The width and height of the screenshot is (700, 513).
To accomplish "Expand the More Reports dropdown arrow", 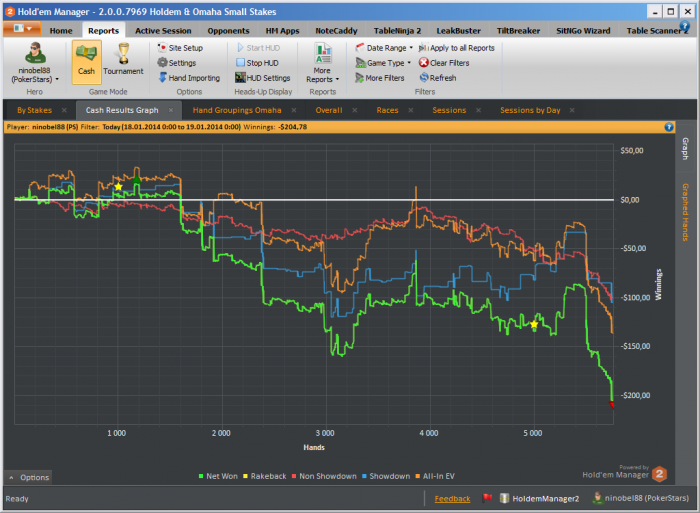I will (x=338, y=79).
